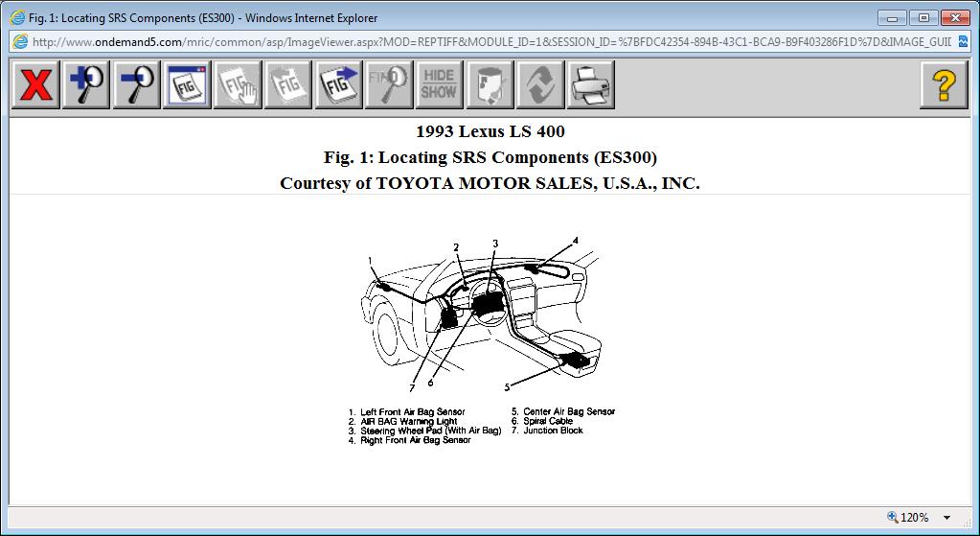
Task: Open help with yellow question mark
Action: pos(945,84)
